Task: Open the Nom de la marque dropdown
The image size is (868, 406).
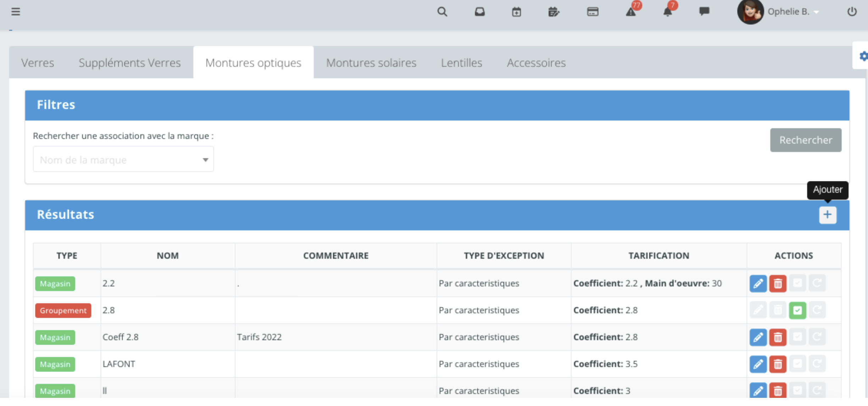Action: (x=123, y=160)
